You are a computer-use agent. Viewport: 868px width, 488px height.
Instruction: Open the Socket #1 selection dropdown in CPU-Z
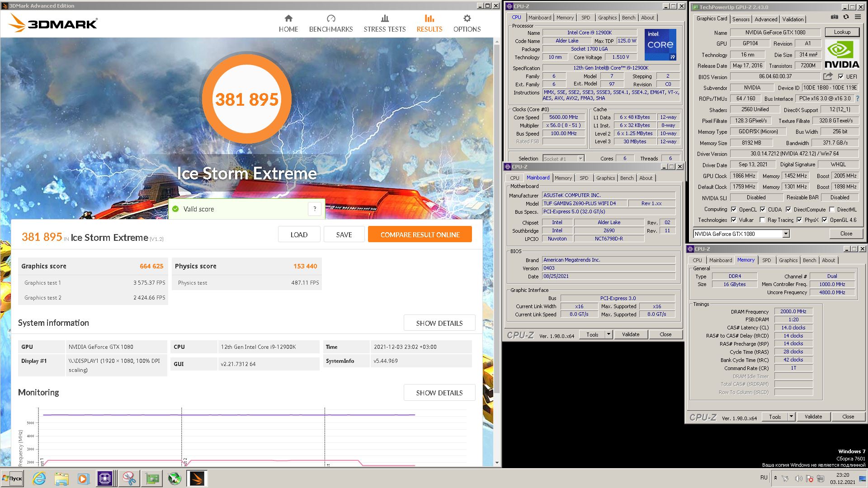coord(580,159)
